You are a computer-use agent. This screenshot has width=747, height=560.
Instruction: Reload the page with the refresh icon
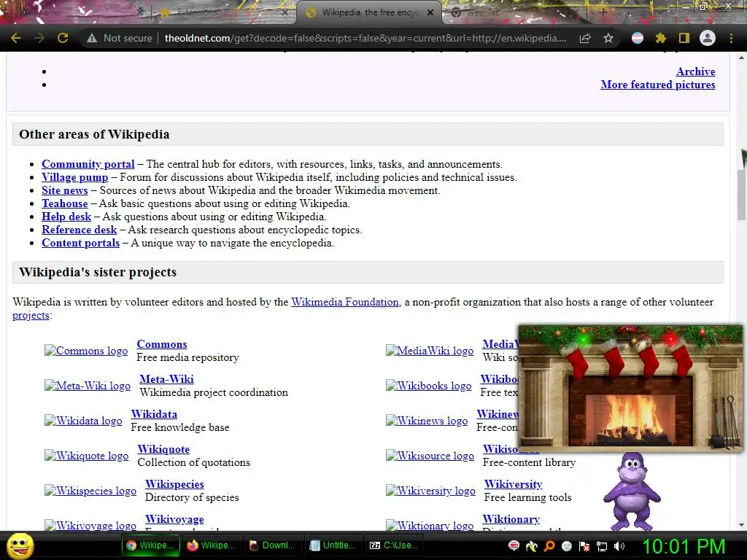[x=63, y=38]
